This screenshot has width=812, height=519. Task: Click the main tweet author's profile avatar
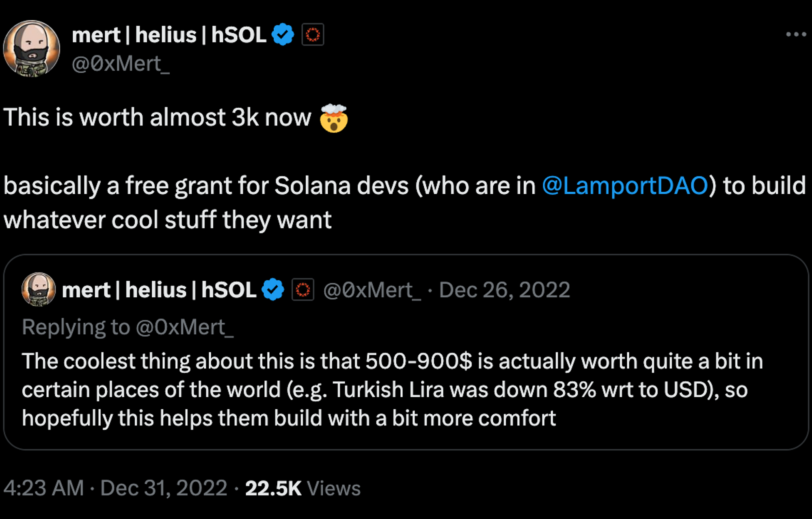click(32, 49)
